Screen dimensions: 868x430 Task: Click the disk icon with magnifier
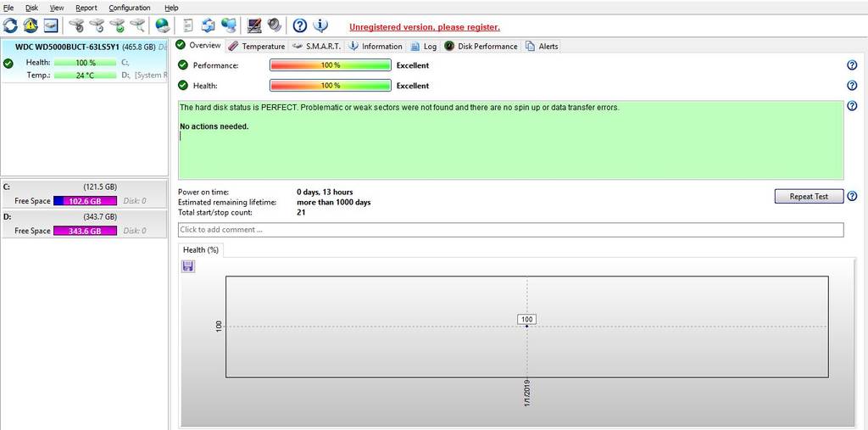136,25
